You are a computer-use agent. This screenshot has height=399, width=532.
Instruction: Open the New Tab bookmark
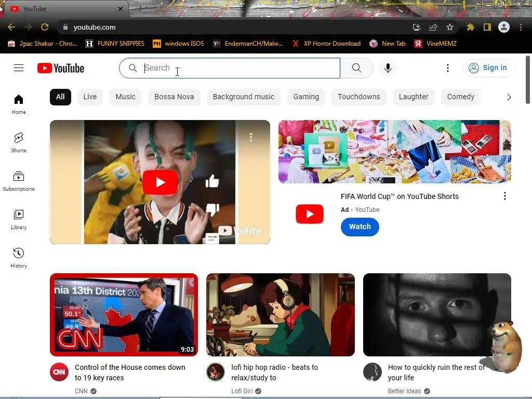click(x=388, y=44)
